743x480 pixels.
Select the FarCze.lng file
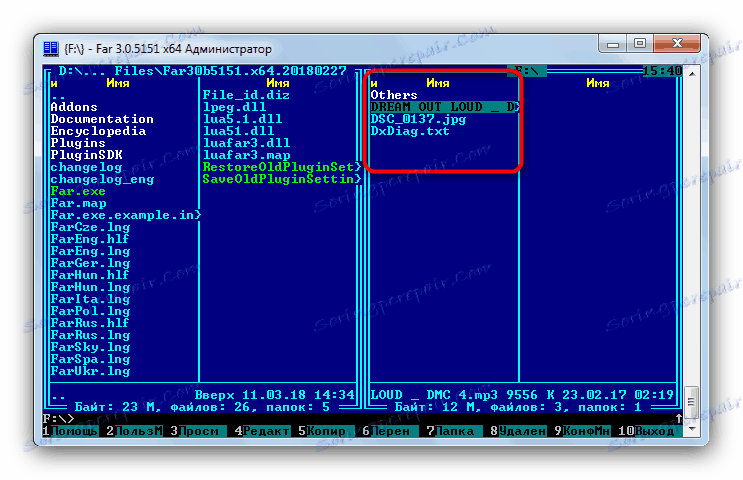click(90, 227)
